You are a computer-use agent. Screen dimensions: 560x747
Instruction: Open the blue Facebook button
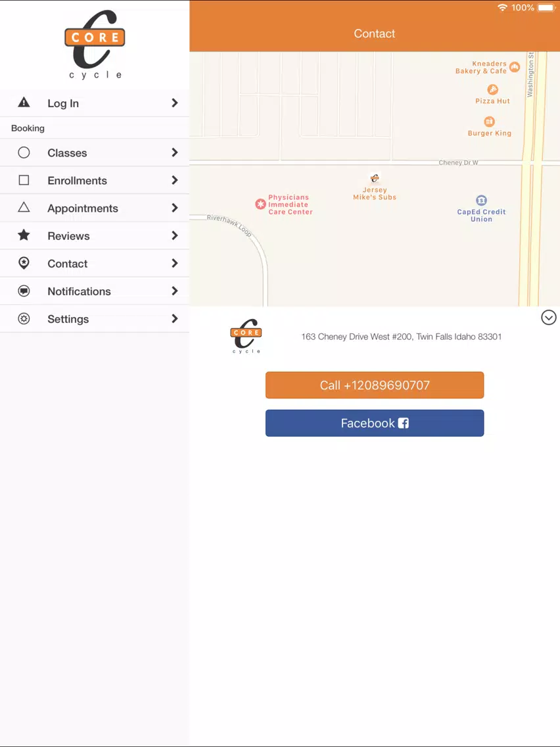(x=375, y=423)
